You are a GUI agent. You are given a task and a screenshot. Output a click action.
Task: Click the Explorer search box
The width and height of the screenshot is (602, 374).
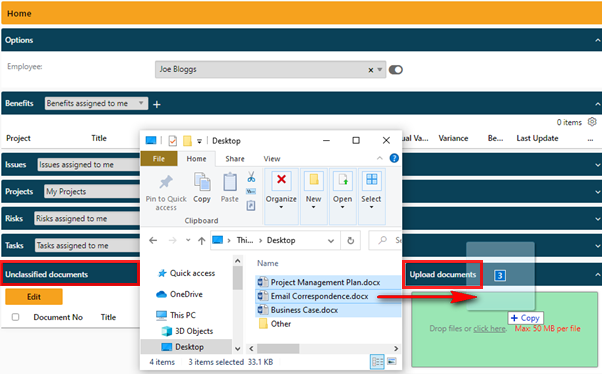pyautogui.click(x=385, y=240)
